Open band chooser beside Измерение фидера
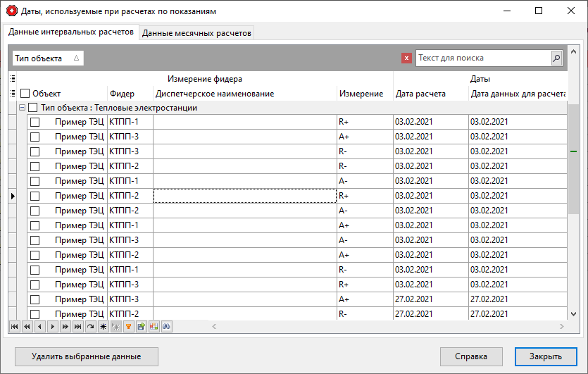 [12, 79]
